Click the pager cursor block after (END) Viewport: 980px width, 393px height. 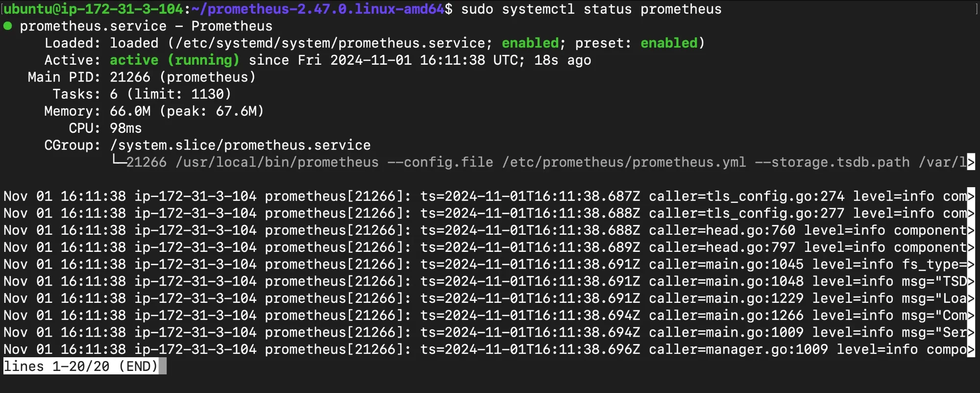point(163,366)
